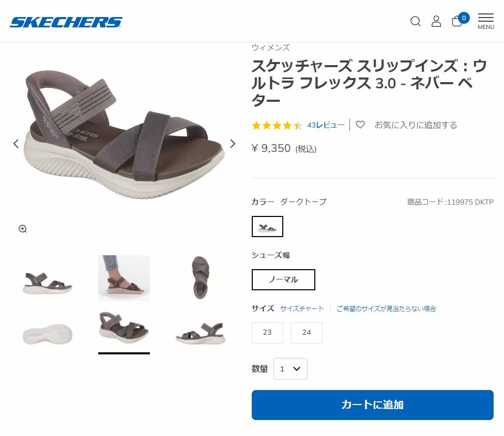Click ご希望のサイズが見当たらない場合 link

click(386, 309)
